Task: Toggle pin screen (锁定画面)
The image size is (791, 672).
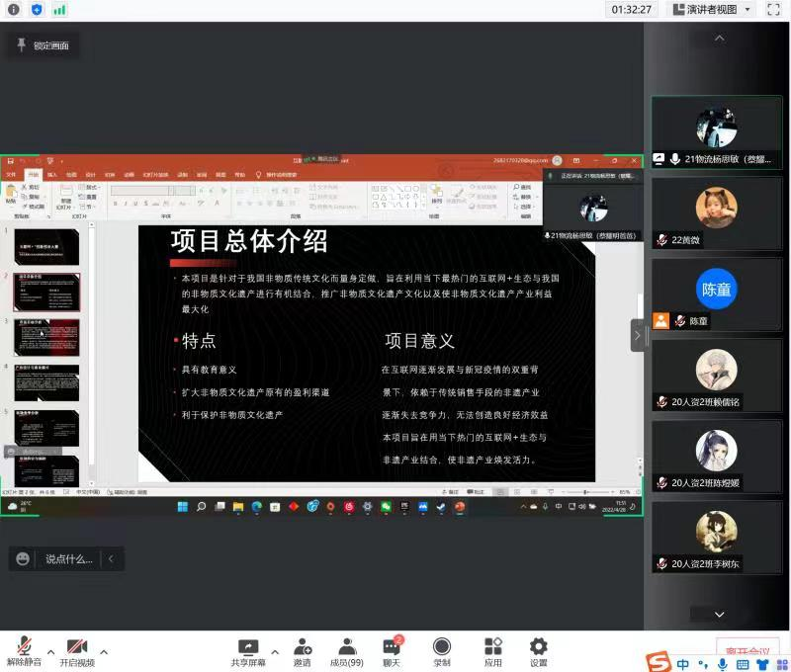Action: [43, 45]
